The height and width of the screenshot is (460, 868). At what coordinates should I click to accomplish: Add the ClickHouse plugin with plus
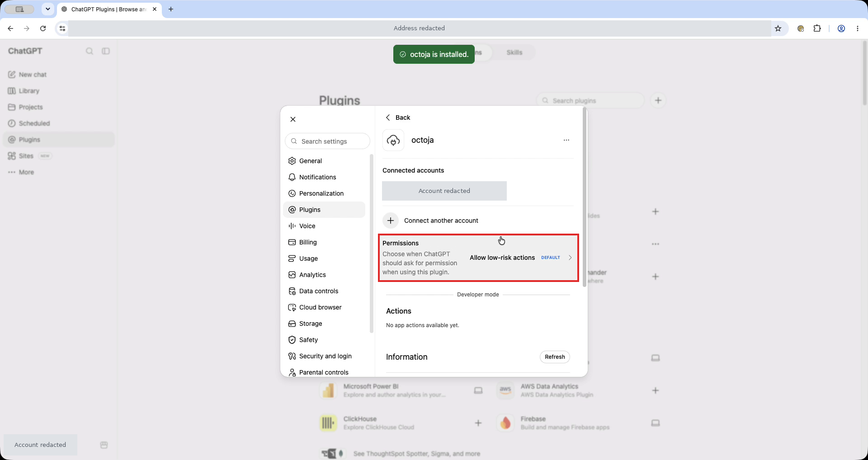tap(478, 423)
